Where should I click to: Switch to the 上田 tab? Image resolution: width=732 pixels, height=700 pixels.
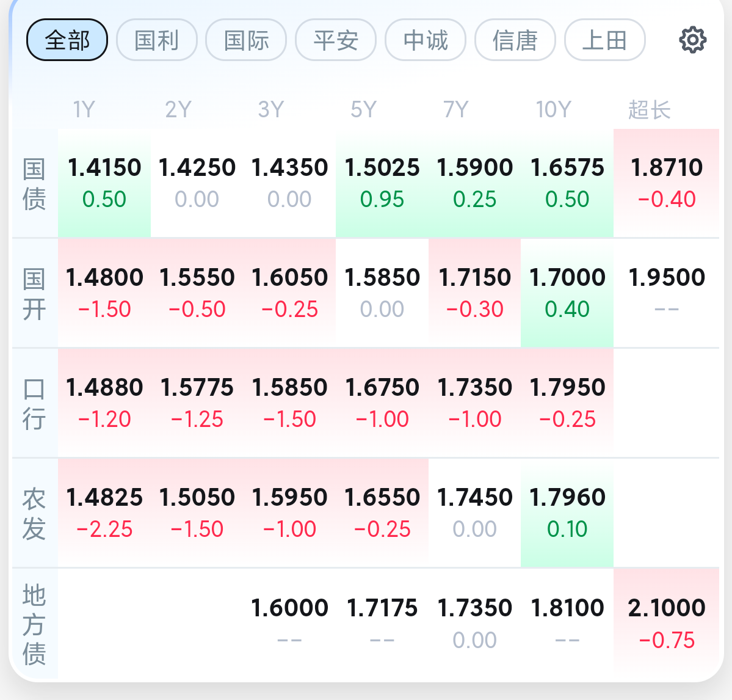(605, 40)
